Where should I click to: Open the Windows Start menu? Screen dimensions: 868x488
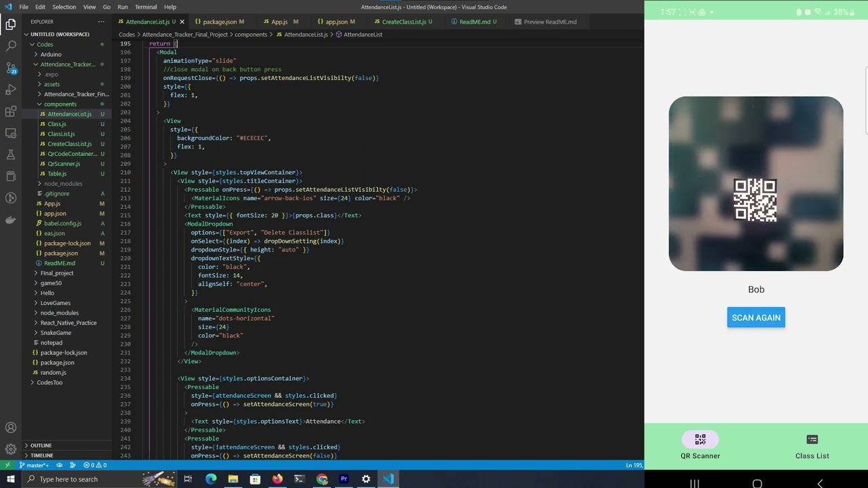(x=10, y=479)
